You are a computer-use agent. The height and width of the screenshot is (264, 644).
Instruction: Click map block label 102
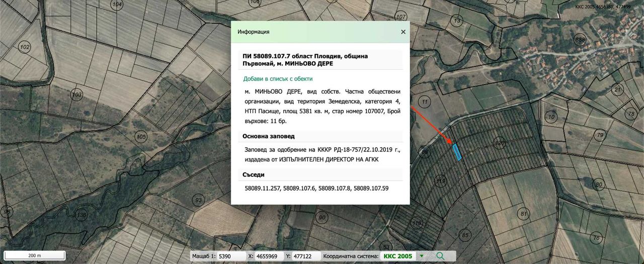coord(24,47)
